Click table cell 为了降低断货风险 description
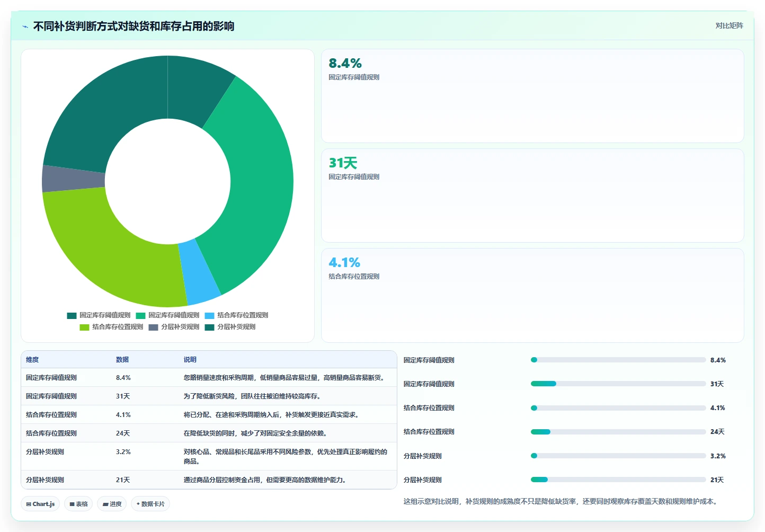This screenshot has height=532, width=765. 252,396
